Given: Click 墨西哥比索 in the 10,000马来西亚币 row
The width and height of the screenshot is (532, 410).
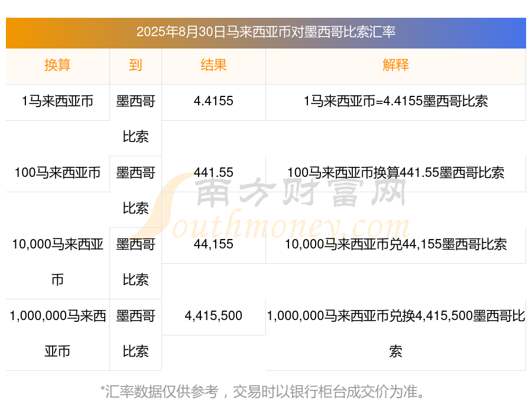Looking at the screenshot, I should tap(135, 262).
